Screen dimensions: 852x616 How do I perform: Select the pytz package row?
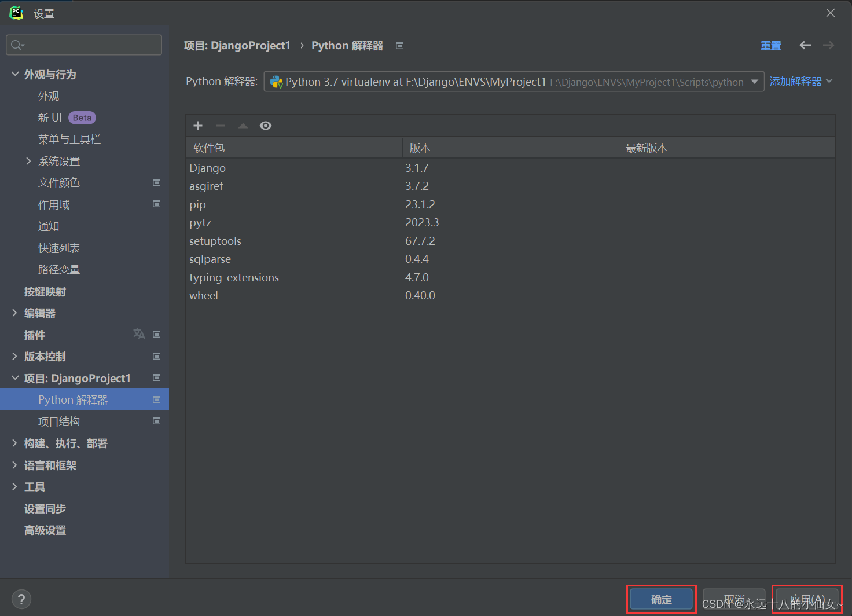click(x=511, y=222)
